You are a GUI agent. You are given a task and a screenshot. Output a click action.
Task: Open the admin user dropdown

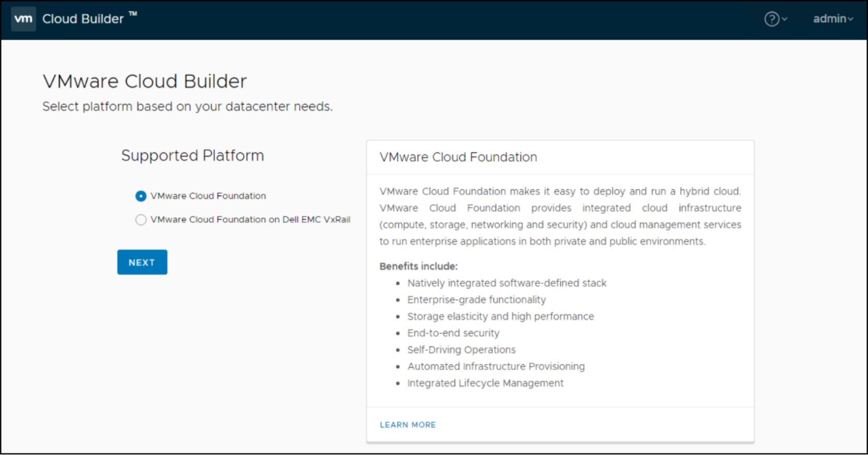click(x=833, y=19)
